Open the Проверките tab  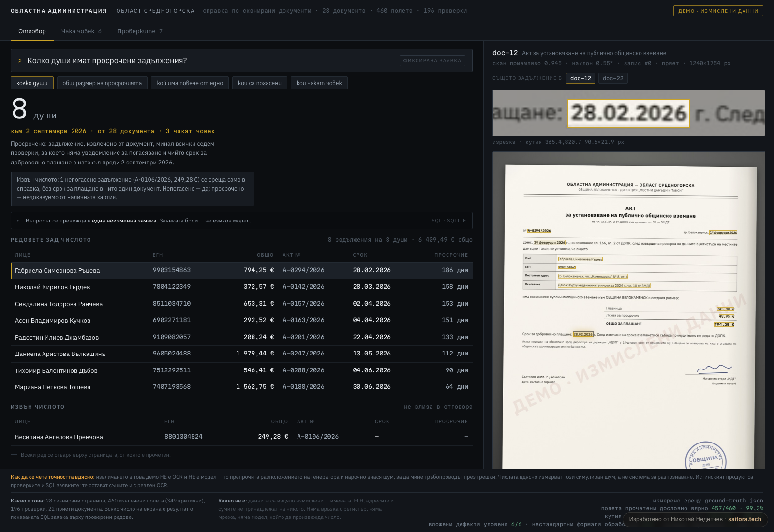[140, 31]
